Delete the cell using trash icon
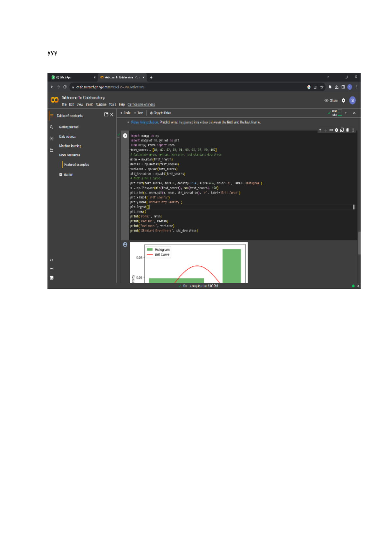The height and width of the screenshot is (555, 392). click(348, 130)
